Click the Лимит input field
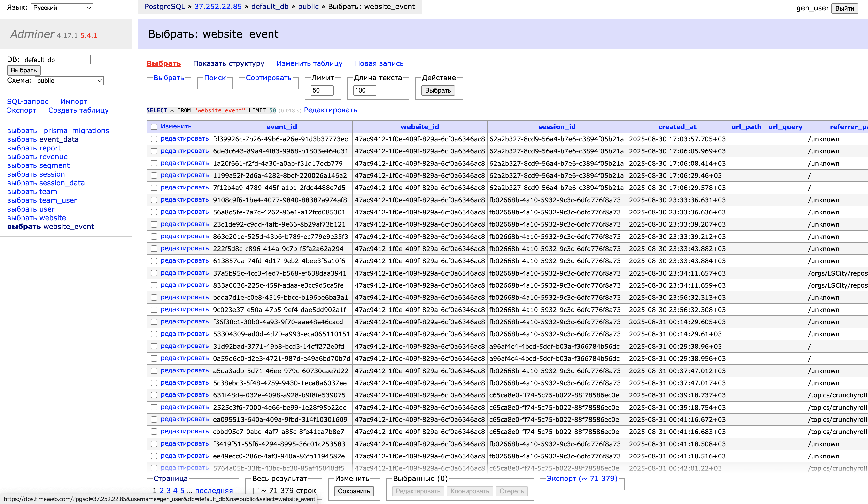This screenshot has width=868, height=504. click(322, 90)
